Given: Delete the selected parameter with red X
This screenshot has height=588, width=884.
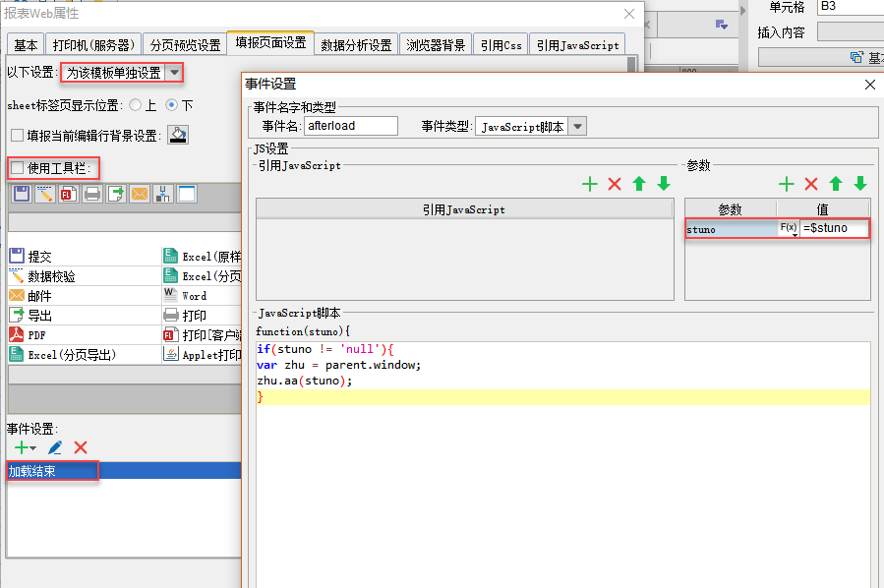Looking at the screenshot, I should click(x=811, y=184).
